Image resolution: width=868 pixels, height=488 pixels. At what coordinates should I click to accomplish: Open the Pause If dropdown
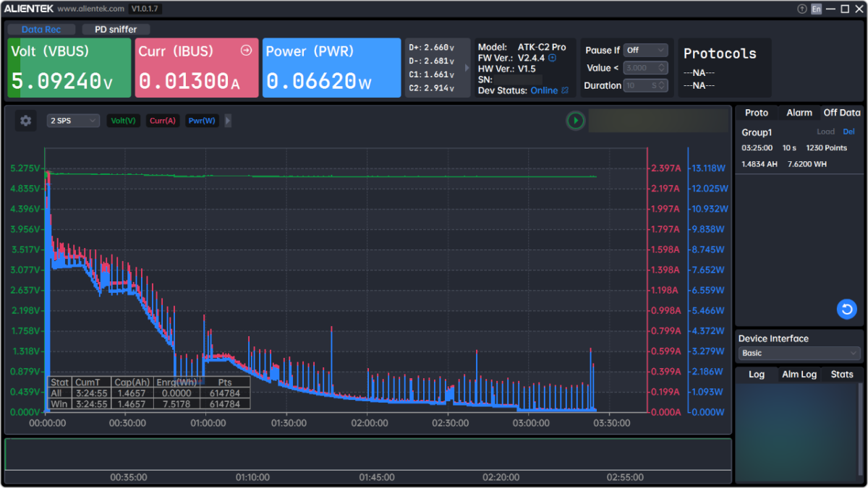coord(646,50)
